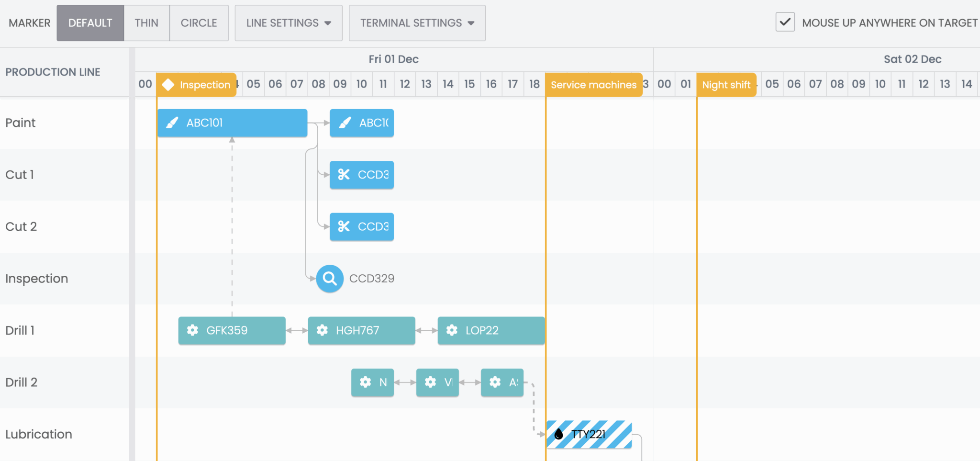Image resolution: width=980 pixels, height=461 pixels.
Task: Click the gear icon on HGH767 task
Action: [x=322, y=330]
